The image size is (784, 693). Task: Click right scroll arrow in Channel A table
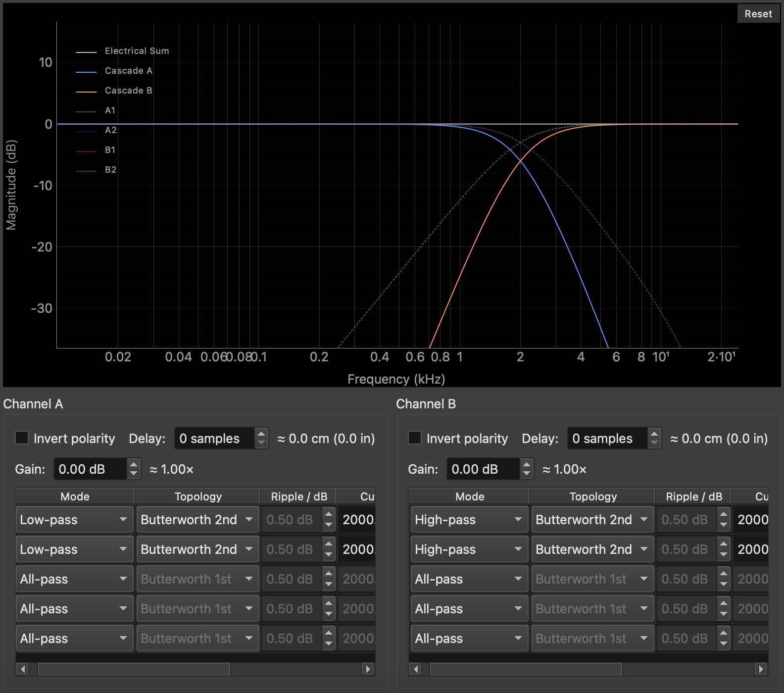coord(368,669)
